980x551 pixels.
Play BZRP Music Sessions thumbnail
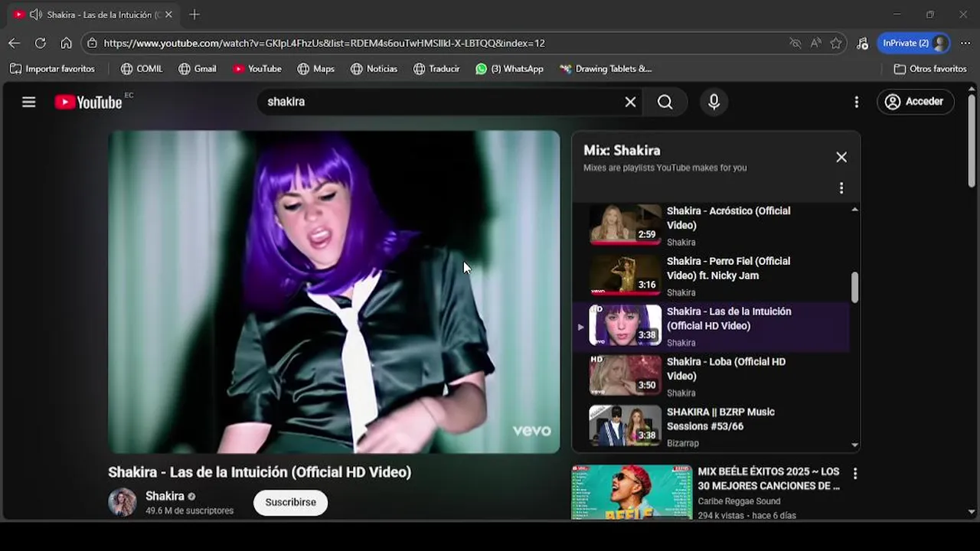[625, 425]
